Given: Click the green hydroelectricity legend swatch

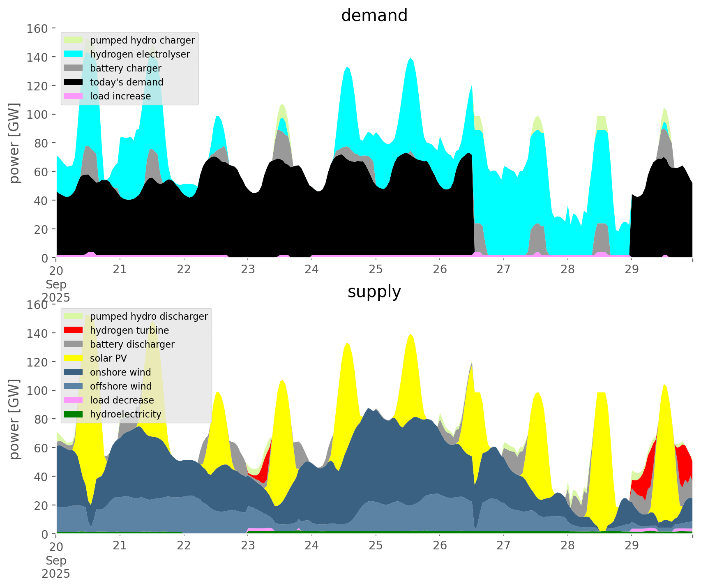Looking at the screenshot, I should point(74,414).
